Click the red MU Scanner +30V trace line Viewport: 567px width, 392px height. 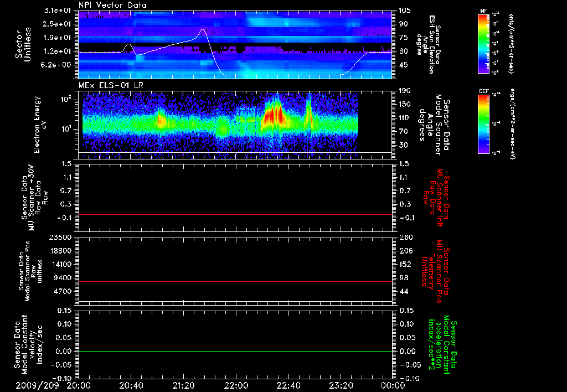coord(235,215)
